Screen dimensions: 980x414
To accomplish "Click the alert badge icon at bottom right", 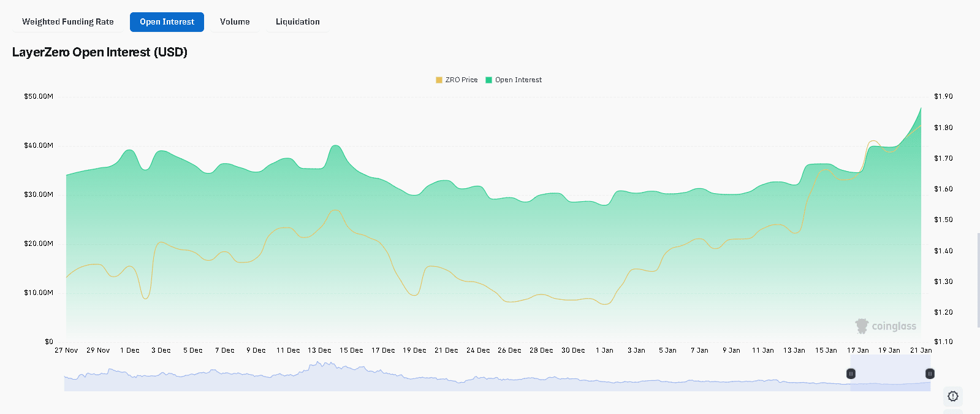I will point(952,396).
